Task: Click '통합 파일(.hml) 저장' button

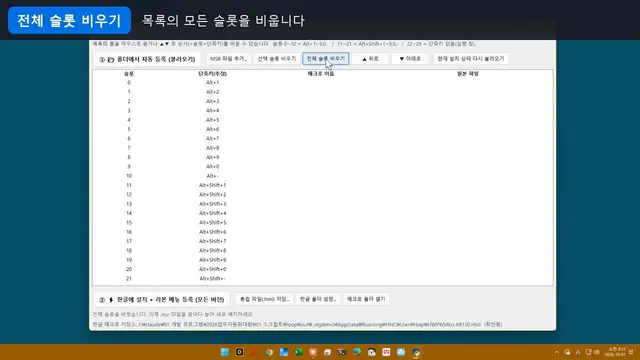Action: coord(264,299)
